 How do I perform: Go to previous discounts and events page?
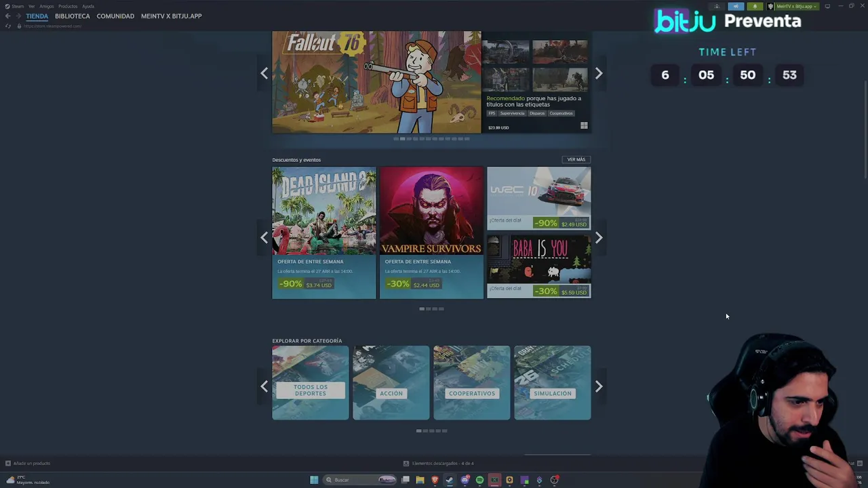pyautogui.click(x=264, y=238)
